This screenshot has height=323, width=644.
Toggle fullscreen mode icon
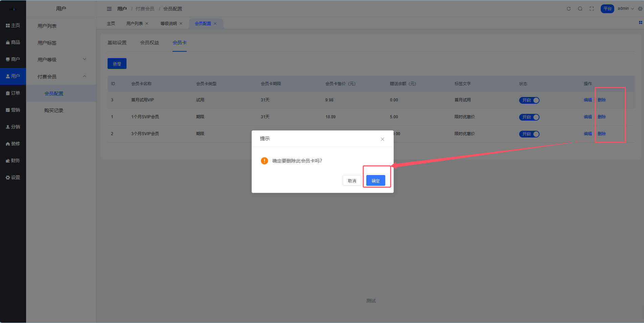click(592, 9)
